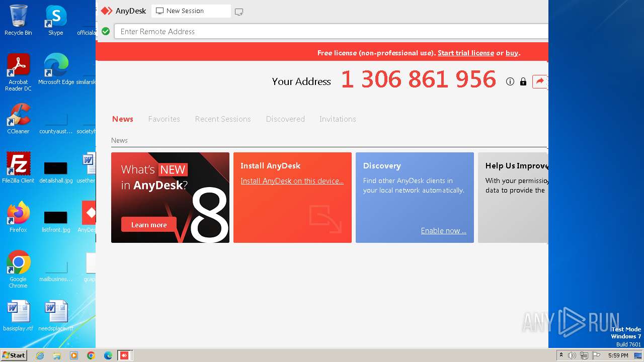
Task: Expand hidden system tray icons arrow
Action: click(x=561, y=355)
